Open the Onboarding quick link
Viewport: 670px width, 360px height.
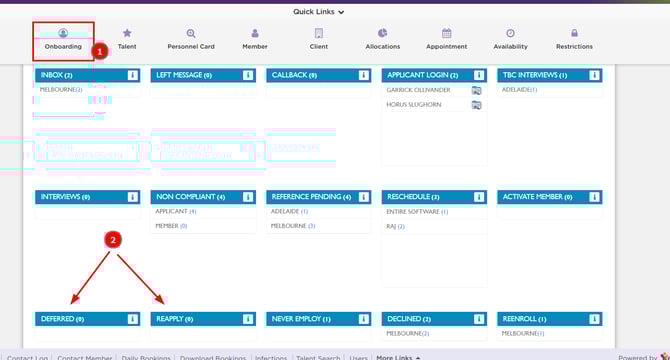tap(63, 40)
